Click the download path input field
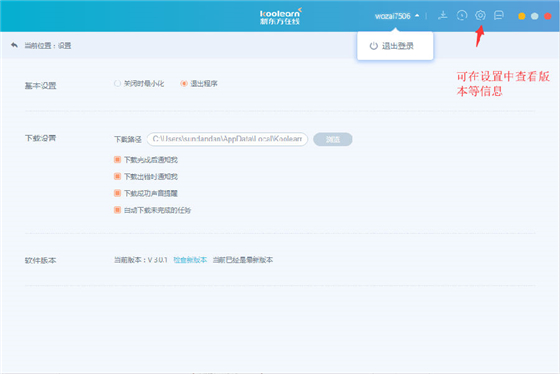Viewport: 560px width, 374px height. (x=227, y=139)
